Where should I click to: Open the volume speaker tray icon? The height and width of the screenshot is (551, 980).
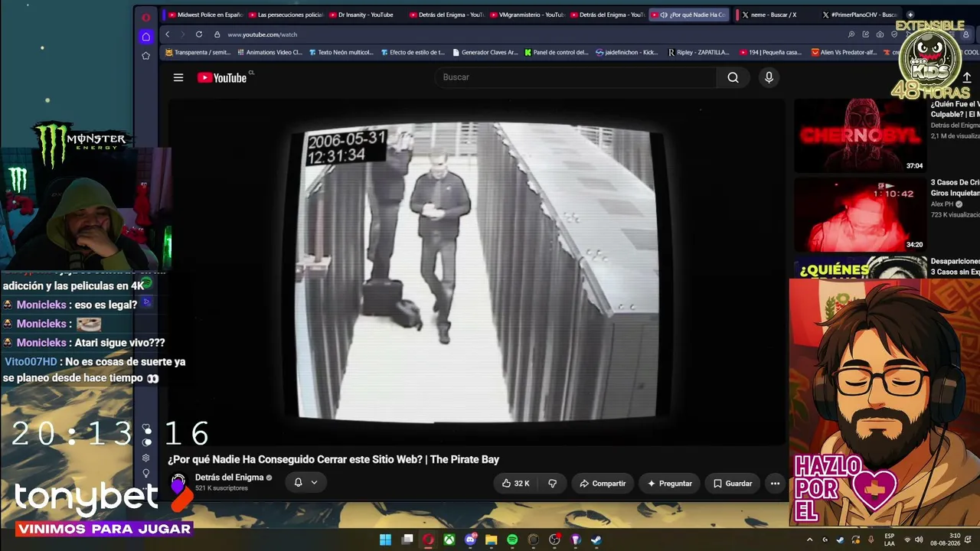pos(919,540)
